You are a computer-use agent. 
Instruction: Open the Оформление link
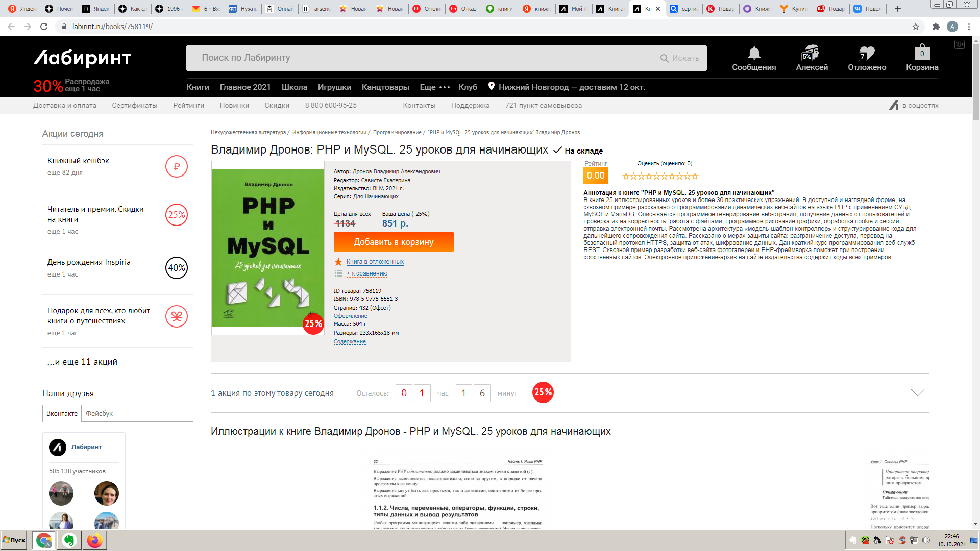pos(350,316)
